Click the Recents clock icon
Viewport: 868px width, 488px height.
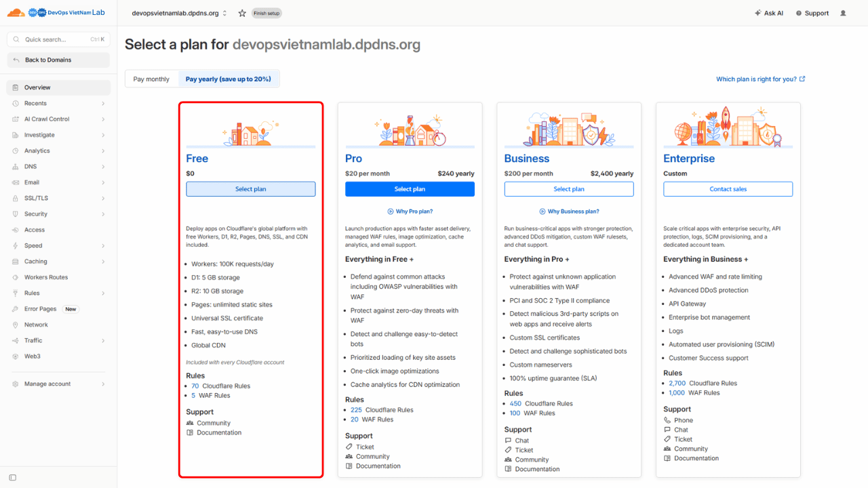pyautogui.click(x=16, y=103)
